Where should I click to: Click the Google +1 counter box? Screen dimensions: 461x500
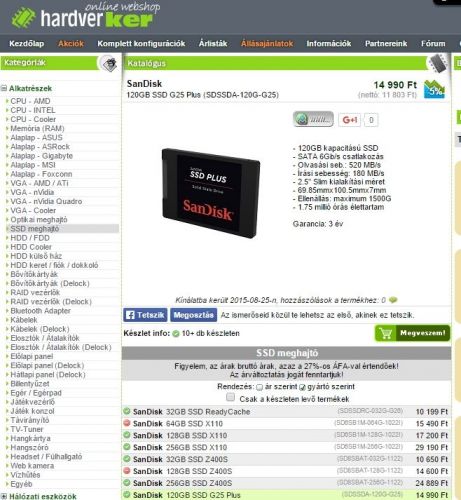[371, 120]
